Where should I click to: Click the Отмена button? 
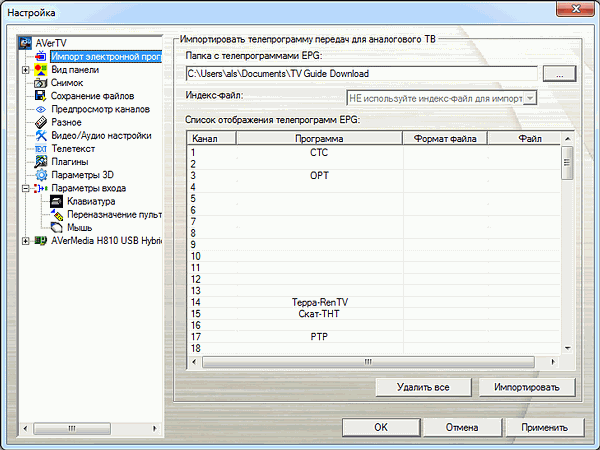(462, 427)
